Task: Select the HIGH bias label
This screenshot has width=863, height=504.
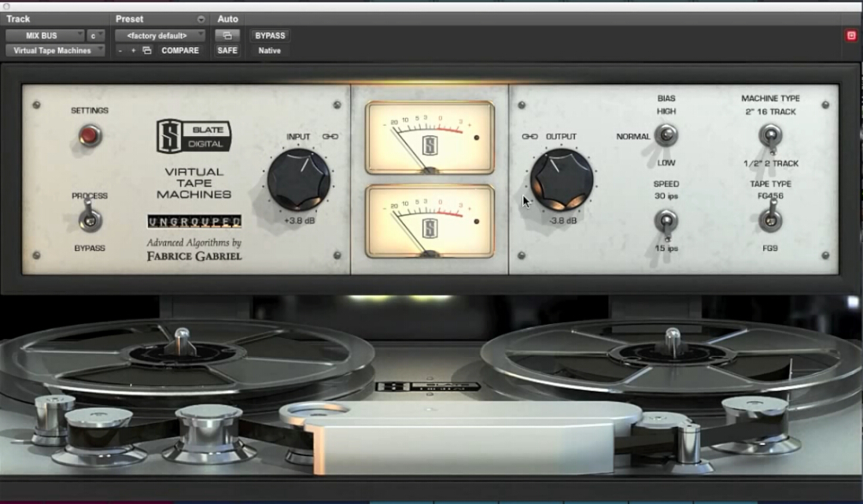Action: [666, 111]
